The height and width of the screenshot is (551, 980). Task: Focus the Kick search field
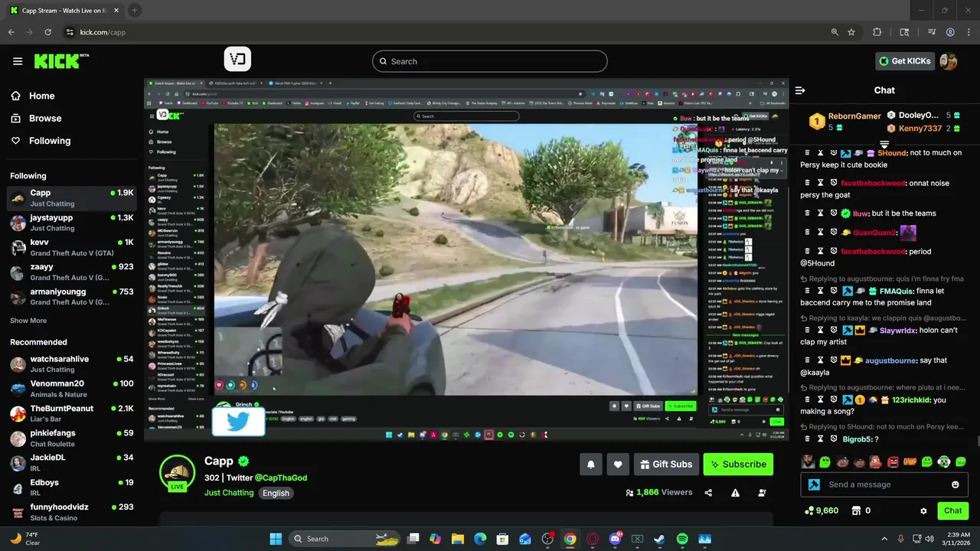coord(490,61)
